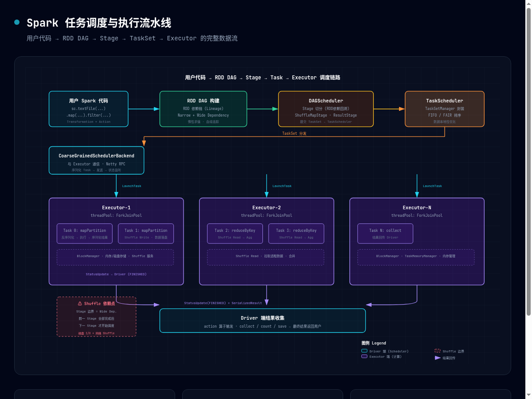Click the CoarseGrainedSchedulerBackend node title
Screen dimensions: 532x399
pyautogui.click(x=96, y=156)
